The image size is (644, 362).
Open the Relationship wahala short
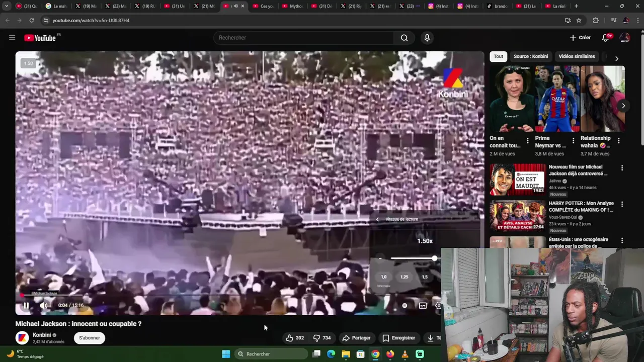click(602, 99)
